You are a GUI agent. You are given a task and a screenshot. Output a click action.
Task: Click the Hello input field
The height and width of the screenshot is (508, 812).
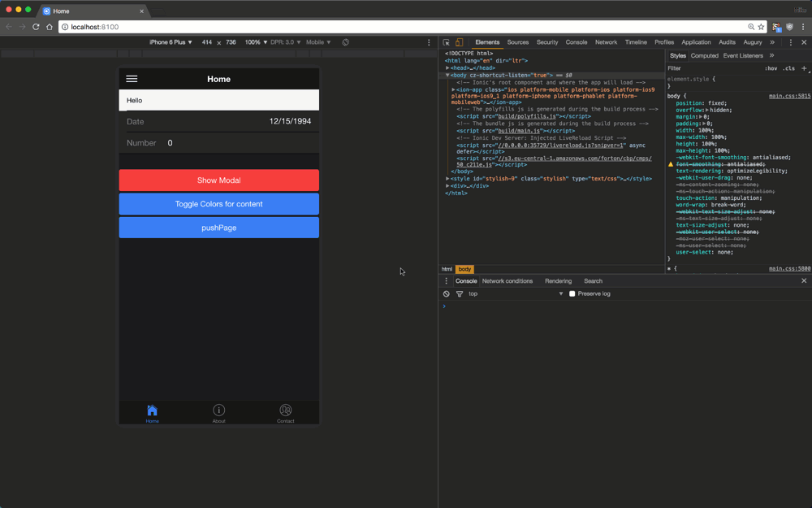point(218,99)
